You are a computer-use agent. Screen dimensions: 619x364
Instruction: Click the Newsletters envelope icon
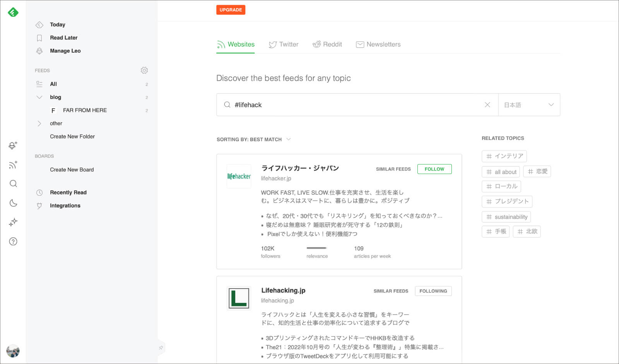[360, 44]
